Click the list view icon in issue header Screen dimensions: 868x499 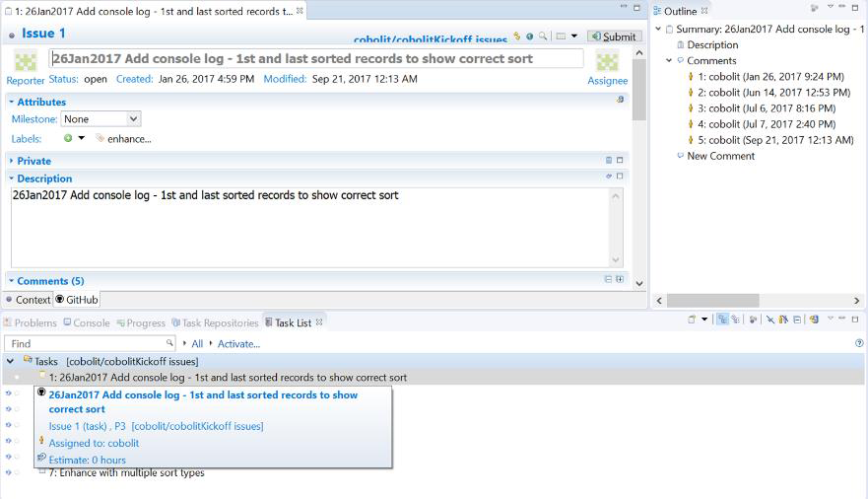click(x=561, y=36)
